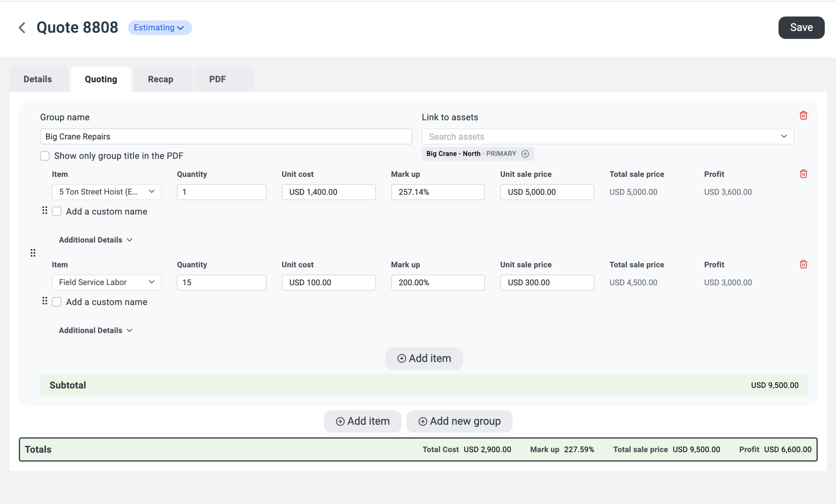Edit the unit cost USD 100.00
The width and height of the screenshot is (836, 504).
click(329, 283)
